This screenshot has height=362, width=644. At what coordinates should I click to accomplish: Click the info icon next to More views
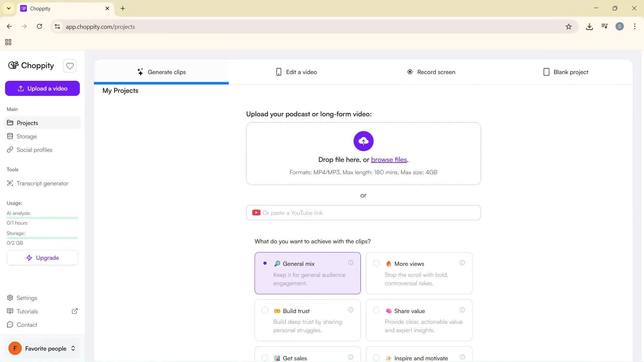point(462,263)
